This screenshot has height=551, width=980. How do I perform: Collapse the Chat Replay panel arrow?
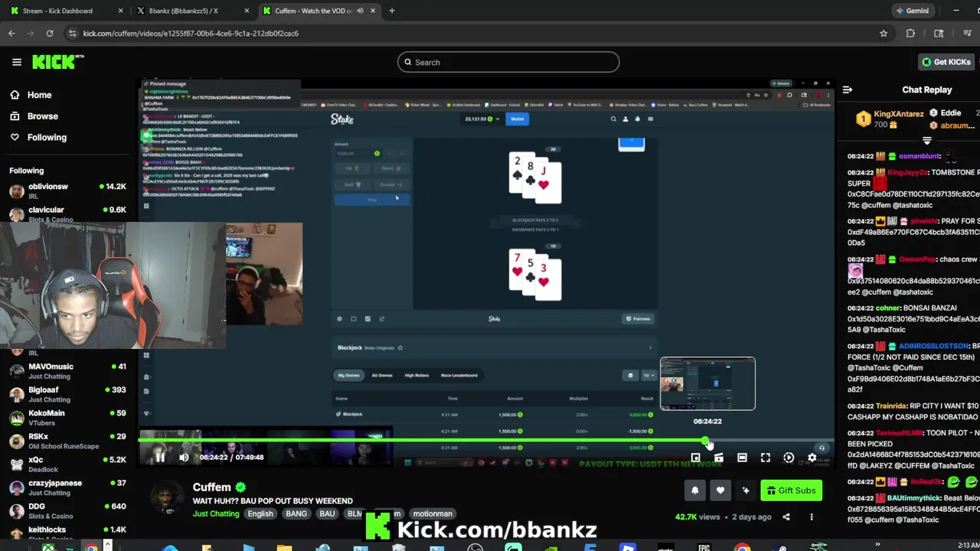pyautogui.click(x=848, y=90)
